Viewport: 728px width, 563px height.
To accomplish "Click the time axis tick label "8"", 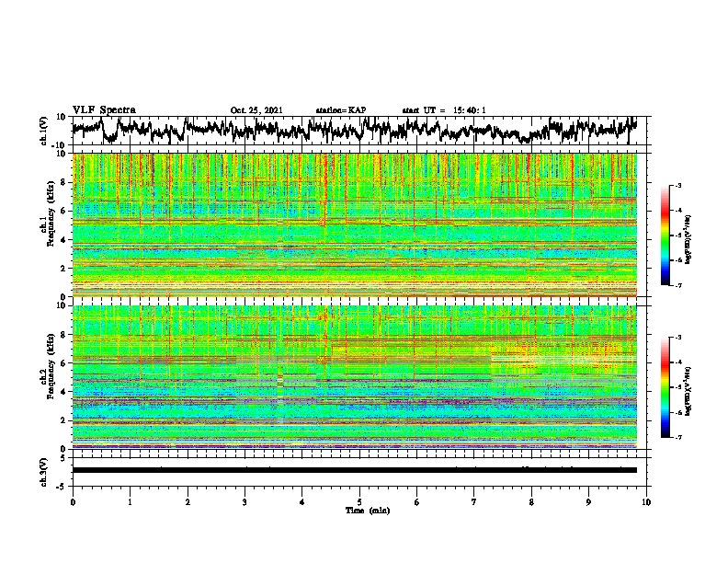I will click(531, 502).
